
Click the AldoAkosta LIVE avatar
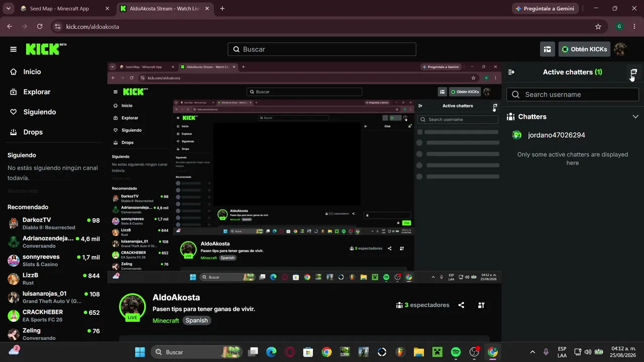[x=132, y=307]
